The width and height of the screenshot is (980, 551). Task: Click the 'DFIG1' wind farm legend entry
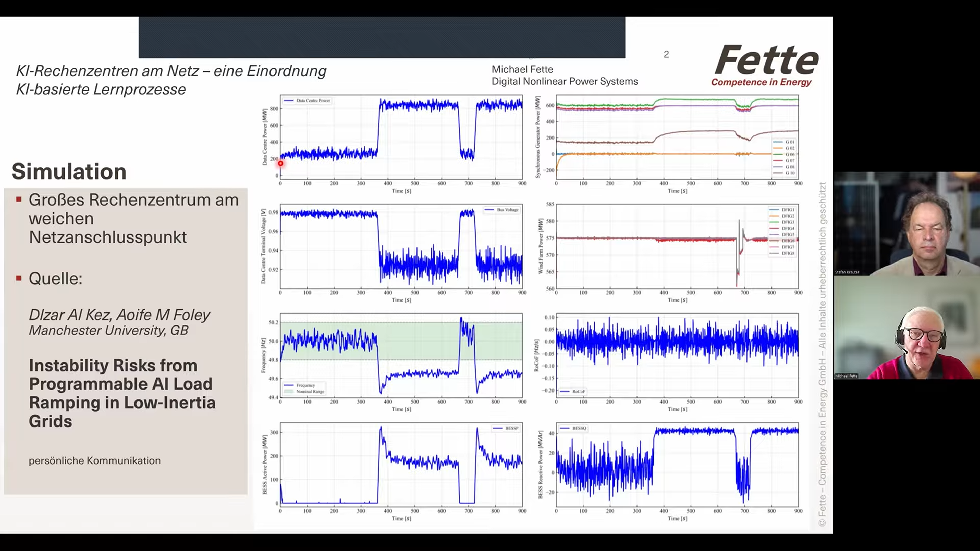pyautogui.click(x=782, y=210)
